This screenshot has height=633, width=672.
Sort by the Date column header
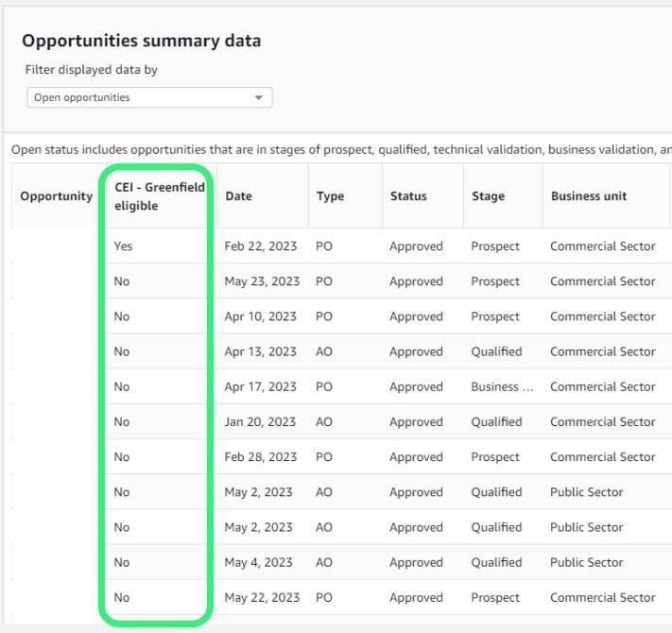pos(238,197)
